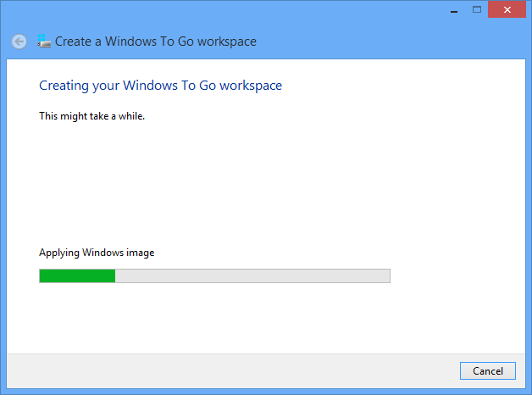The width and height of the screenshot is (532, 395).
Task: Click the back arrow in the header
Action: (x=19, y=42)
